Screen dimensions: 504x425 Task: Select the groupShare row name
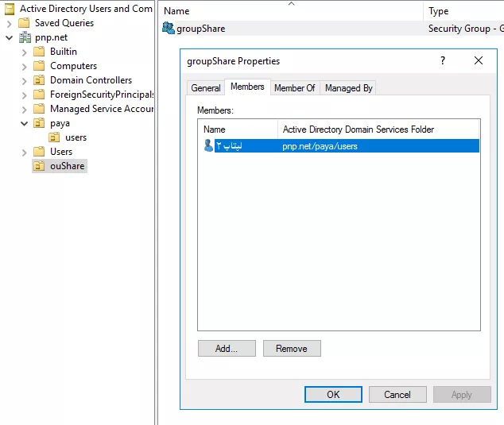pyautogui.click(x=201, y=29)
